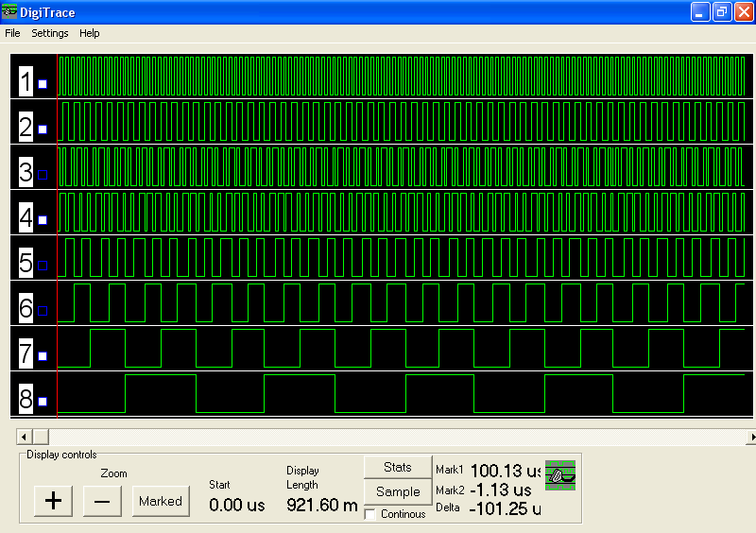
Task: Click the Start label above 0.00 us
Action: (219, 485)
